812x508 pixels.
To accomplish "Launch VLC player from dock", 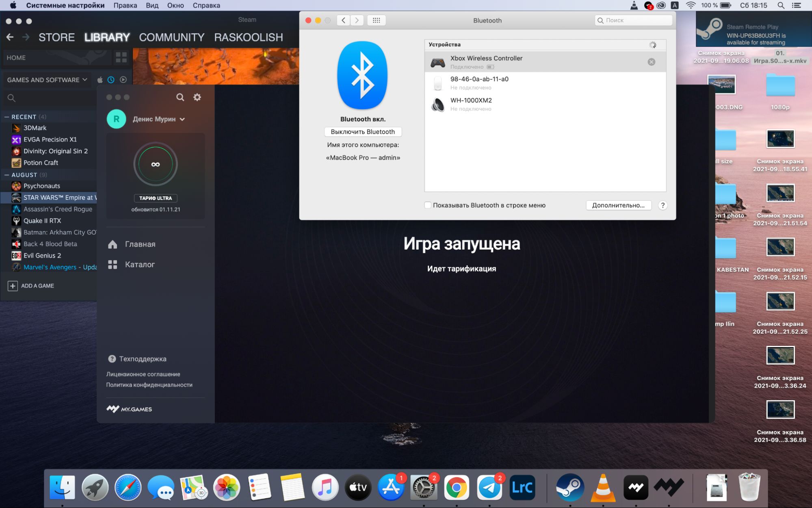I will click(603, 487).
